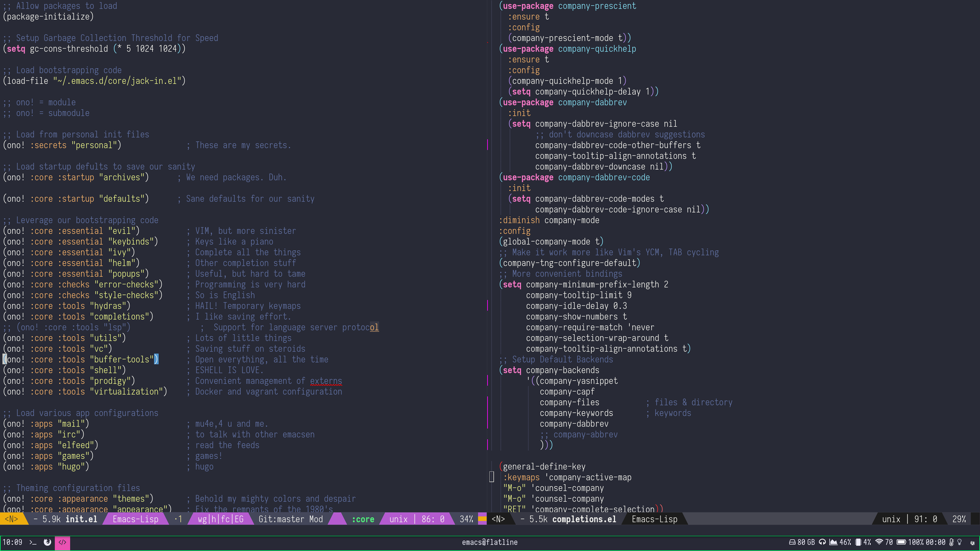Image resolution: width=980 pixels, height=551 pixels.
Task: Click the "archives" startup string
Action: [x=122, y=178]
